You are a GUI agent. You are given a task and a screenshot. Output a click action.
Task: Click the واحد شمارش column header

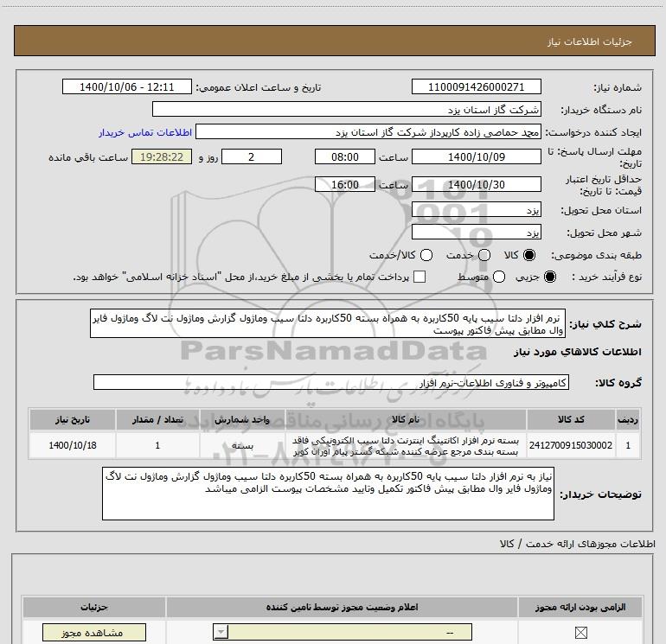coord(242,419)
